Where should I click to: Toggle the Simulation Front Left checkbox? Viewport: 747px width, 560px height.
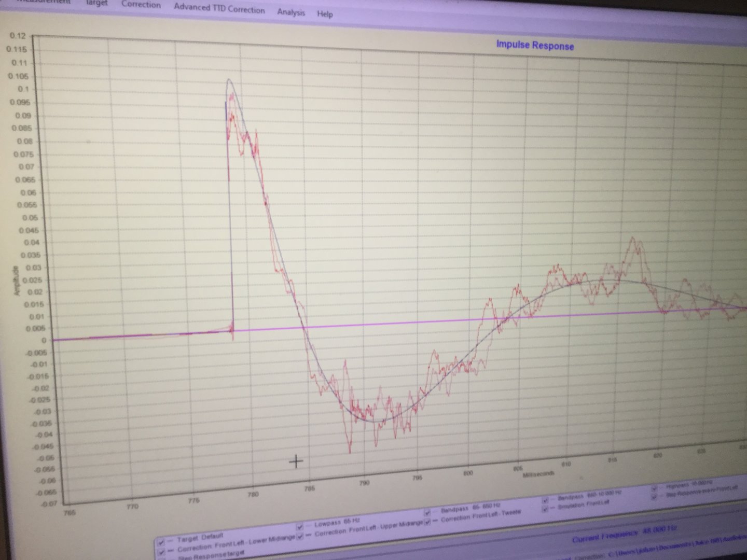[545, 509]
